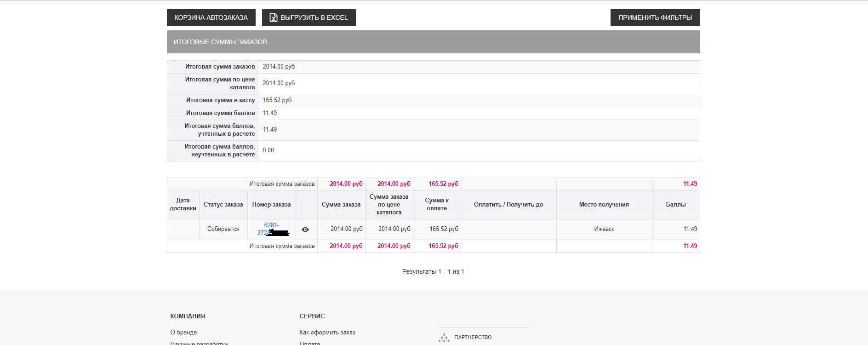868x345 pixels.
Task: Click the Дата доставки column header
Action: click(x=183, y=204)
